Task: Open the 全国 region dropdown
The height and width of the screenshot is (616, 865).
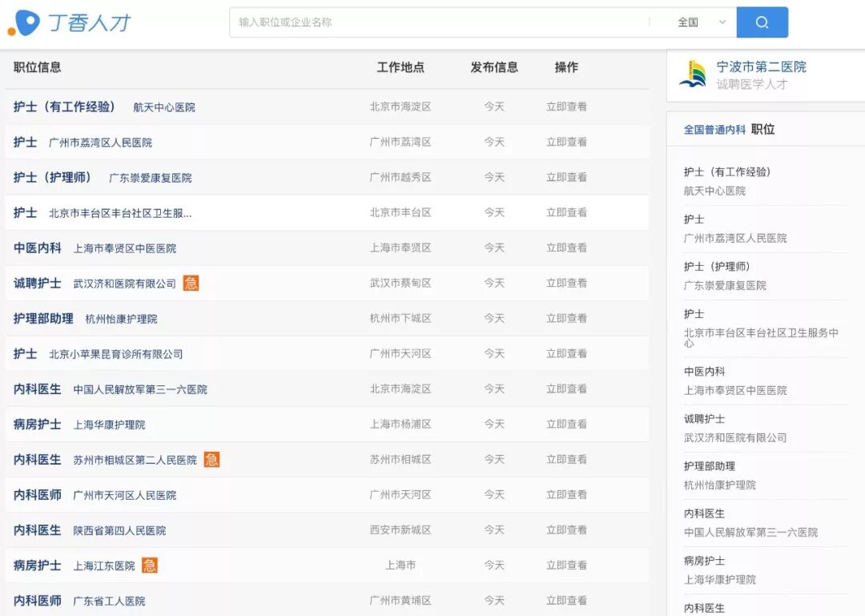Action: [x=701, y=22]
